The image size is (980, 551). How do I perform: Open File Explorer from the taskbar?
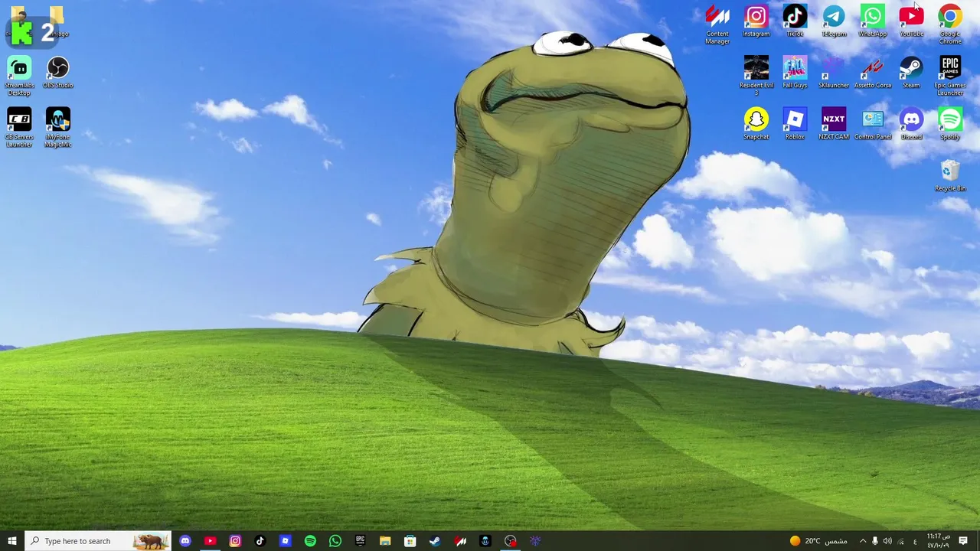(385, 541)
